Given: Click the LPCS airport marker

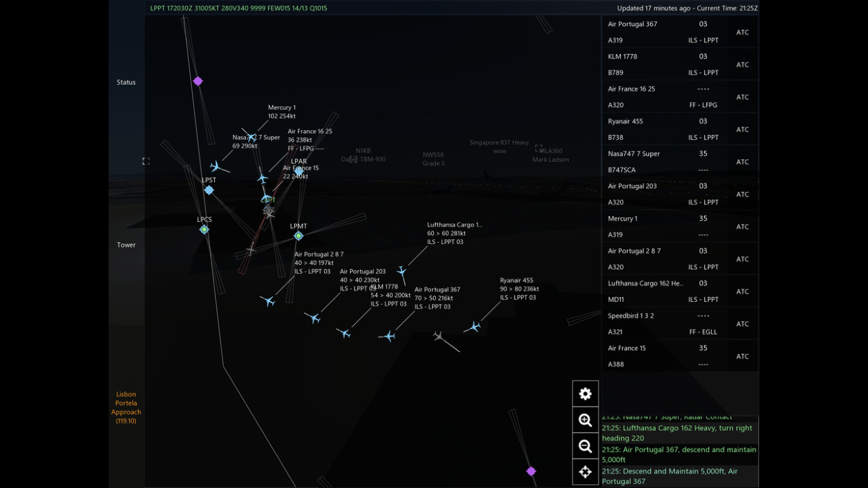Looking at the screenshot, I should (204, 230).
